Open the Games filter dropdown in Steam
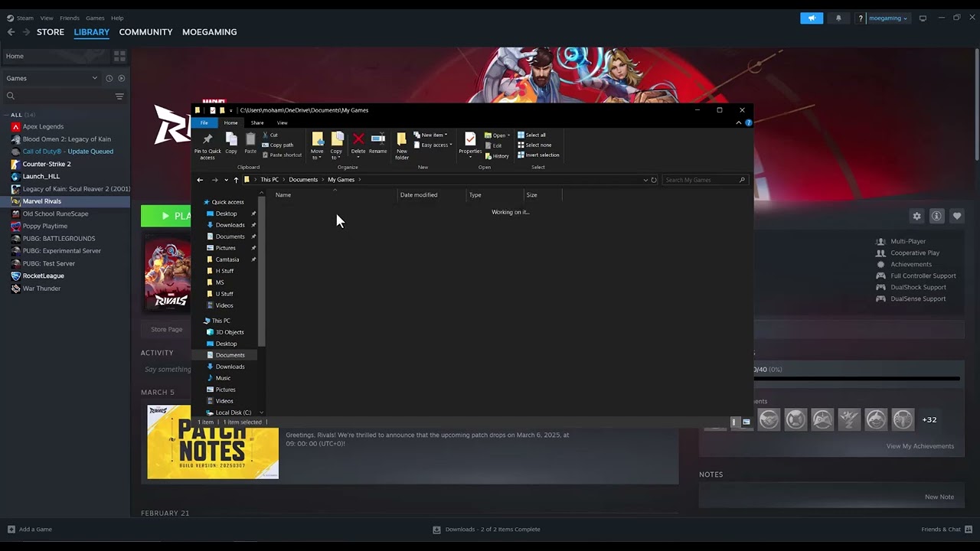The width and height of the screenshot is (980, 551). (x=52, y=78)
